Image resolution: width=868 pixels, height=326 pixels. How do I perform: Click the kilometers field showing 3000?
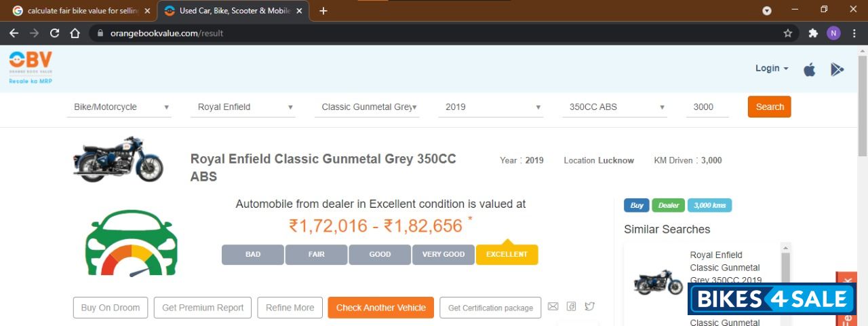pos(707,107)
